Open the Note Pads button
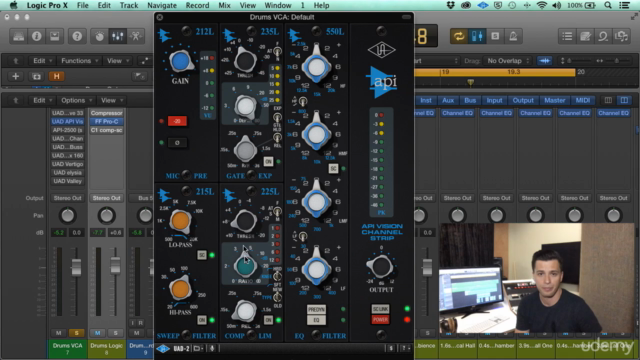The height and width of the screenshot is (360, 640). click(585, 36)
